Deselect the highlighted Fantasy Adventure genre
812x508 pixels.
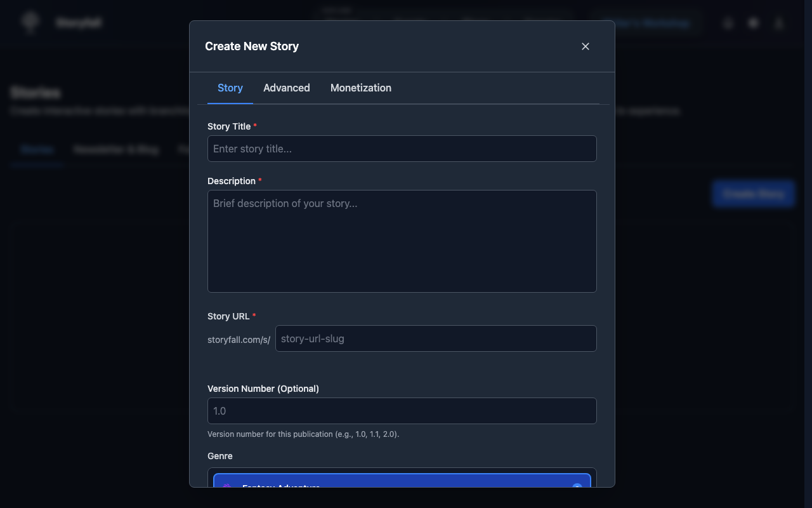402,485
